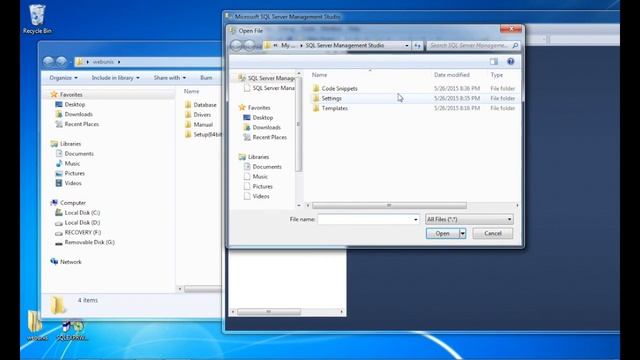The width and height of the screenshot is (640, 360).
Task: Click forward arrow in the Explorer window
Action: point(61,62)
